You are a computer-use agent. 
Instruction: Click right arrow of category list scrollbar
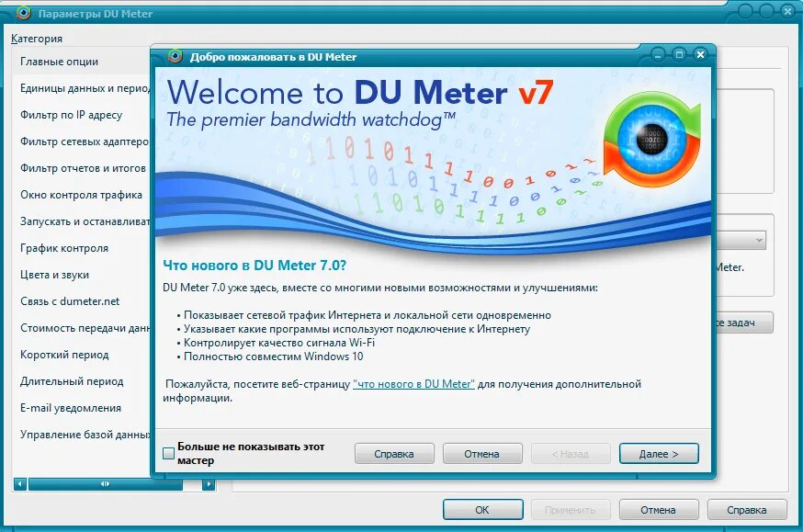pyautogui.click(x=209, y=484)
